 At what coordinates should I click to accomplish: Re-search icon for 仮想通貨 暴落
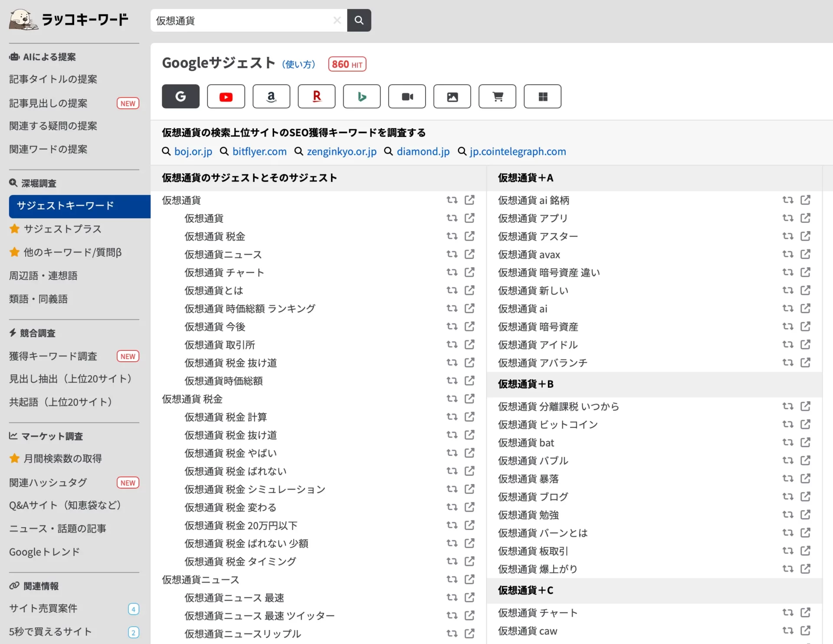(x=787, y=478)
